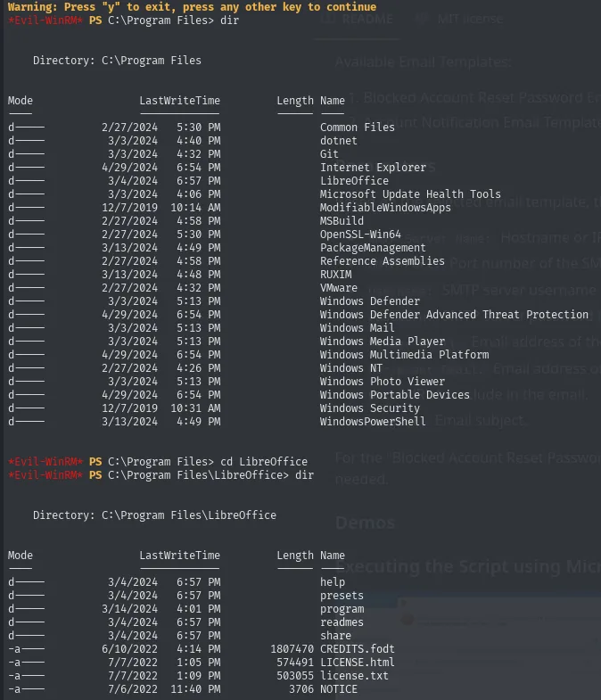Select 'Windows Photo Viewer' entry
The height and width of the screenshot is (700, 601).
pyautogui.click(x=383, y=382)
